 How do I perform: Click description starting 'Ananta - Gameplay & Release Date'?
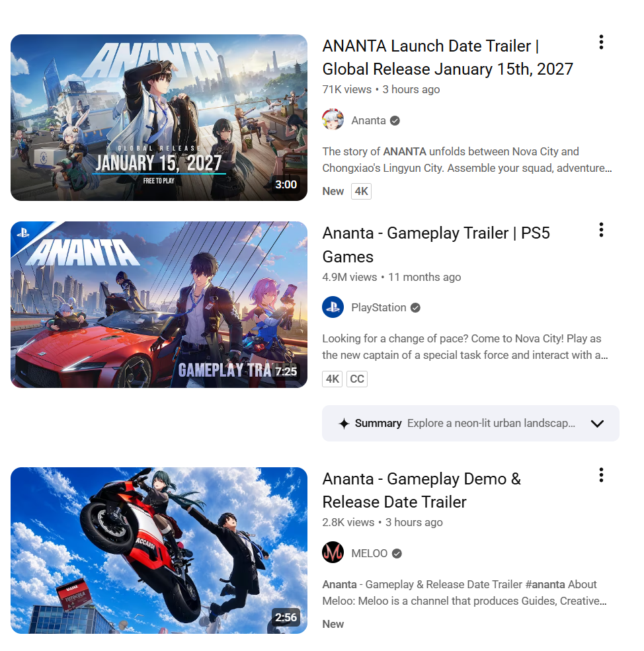pos(464,592)
